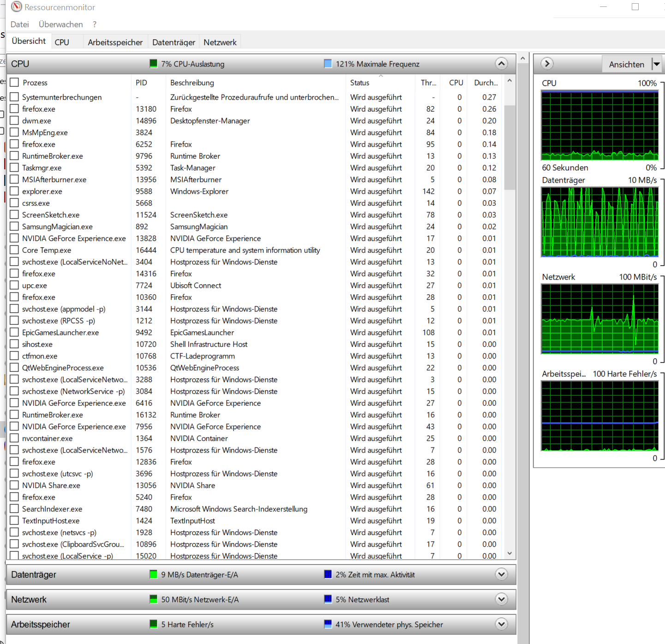This screenshot has width=665, height=644.
Task: Check the explorer.exe process checkbox
Action: [14, 191]
